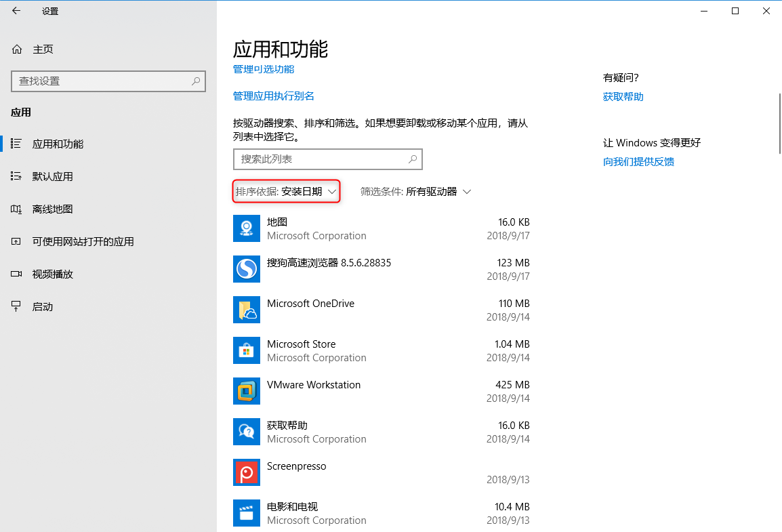Focus the 查找设置 search field
This screenshot has height=532, width=782.
tap(108, 81)
